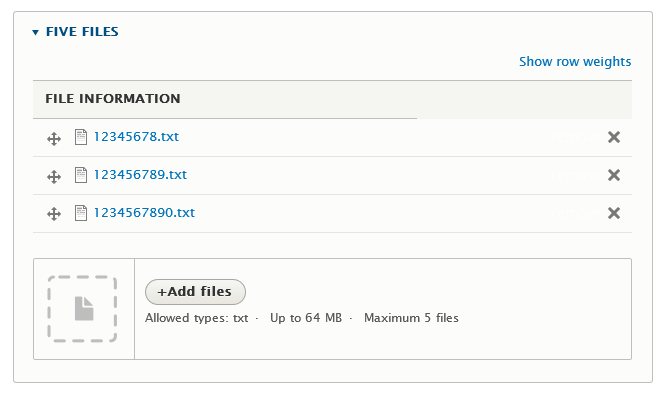Click file icon beside 1234567890.txt

click(x=80, y=213)
